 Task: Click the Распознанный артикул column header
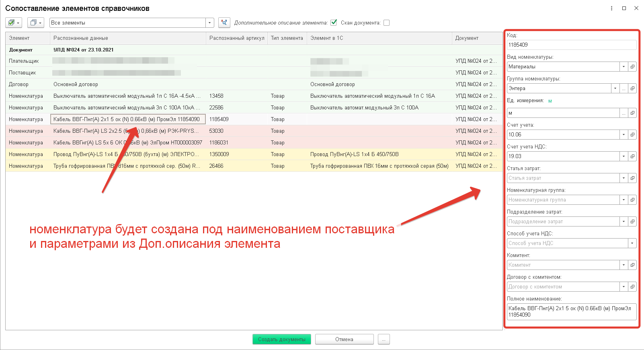point(237,38)
